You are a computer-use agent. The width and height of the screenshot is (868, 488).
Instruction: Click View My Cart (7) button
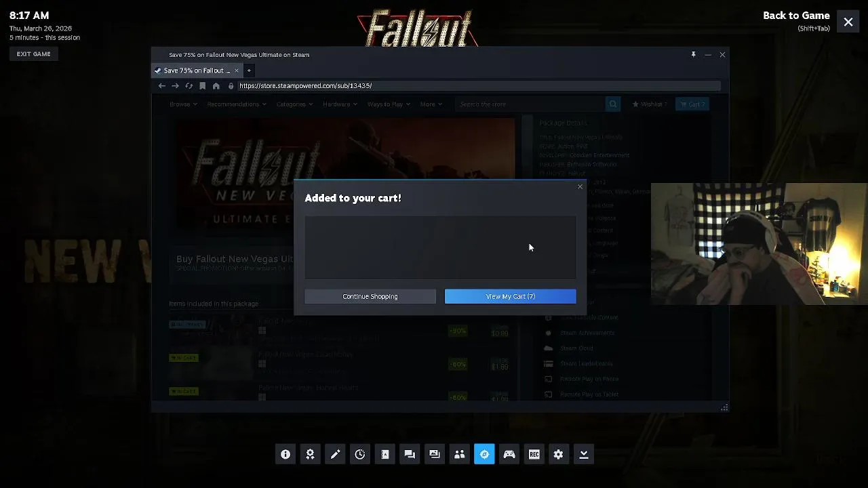pos(510,296)
